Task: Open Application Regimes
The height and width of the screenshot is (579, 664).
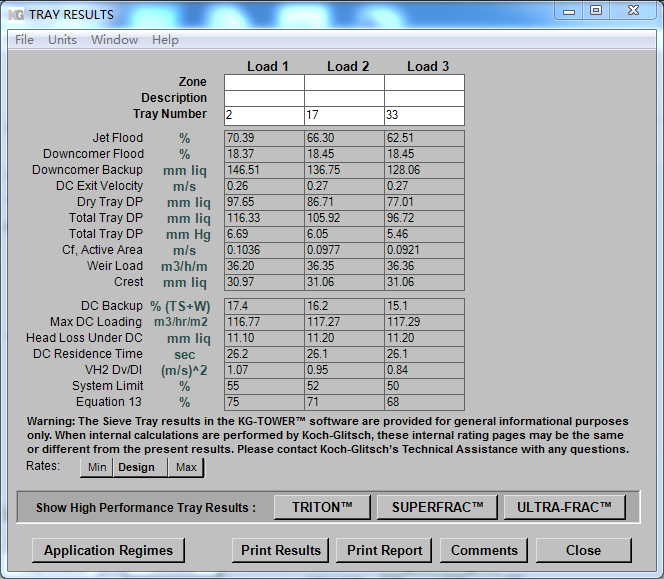Action: pyautogui.click(x=108, y=550)
